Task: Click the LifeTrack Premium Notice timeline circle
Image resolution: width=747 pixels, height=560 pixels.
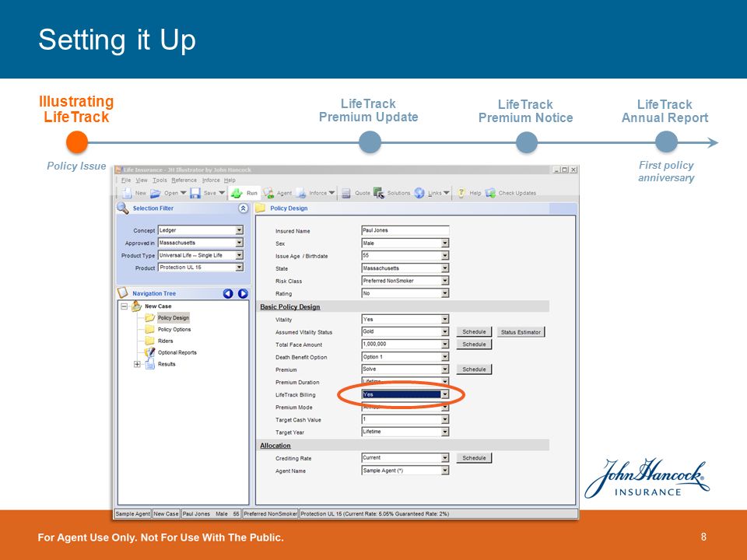Action: 527,142
